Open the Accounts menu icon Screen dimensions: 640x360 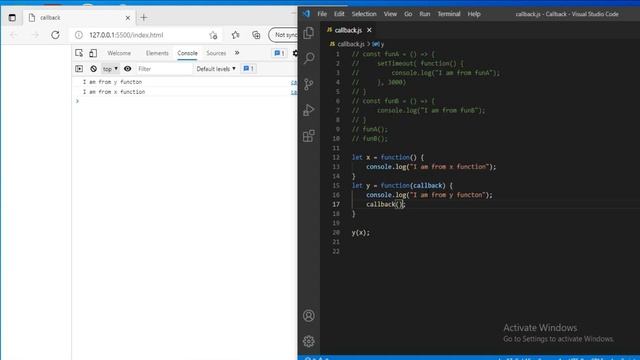309,316
